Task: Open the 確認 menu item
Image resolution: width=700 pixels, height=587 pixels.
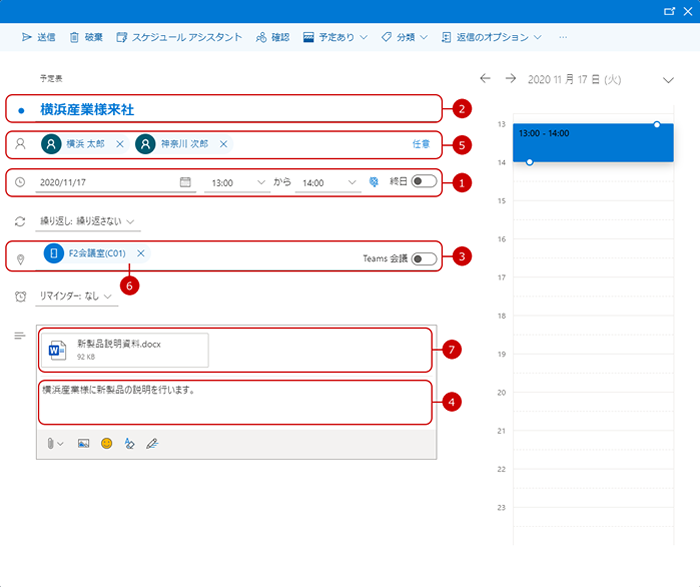Action: [272, 37]
